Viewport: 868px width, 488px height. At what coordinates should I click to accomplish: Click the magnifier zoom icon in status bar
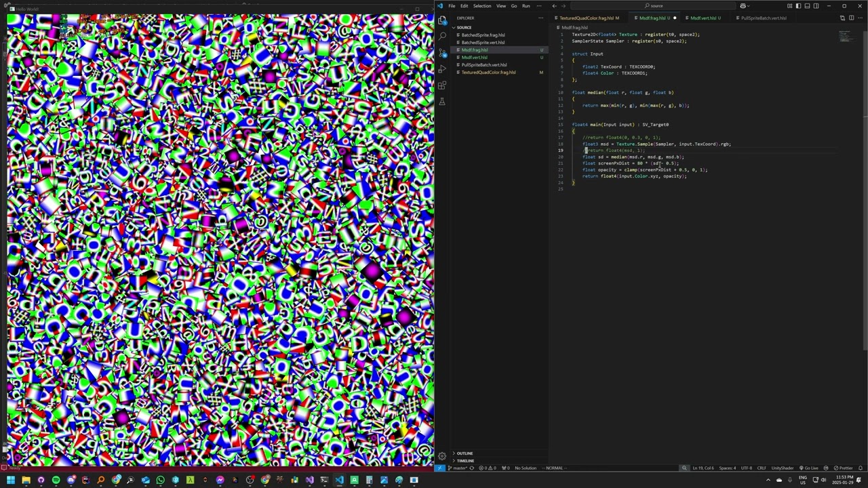click(x=684, y=468)
